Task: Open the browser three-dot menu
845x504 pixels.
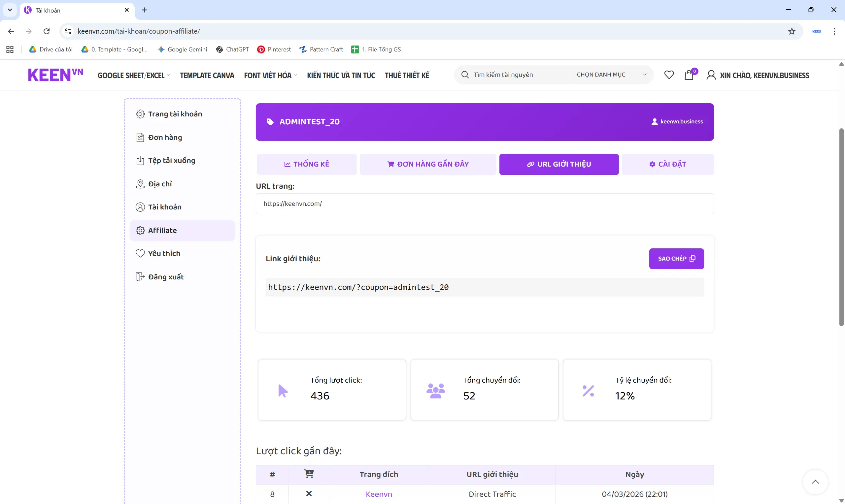Action: (x=834, y=31)
